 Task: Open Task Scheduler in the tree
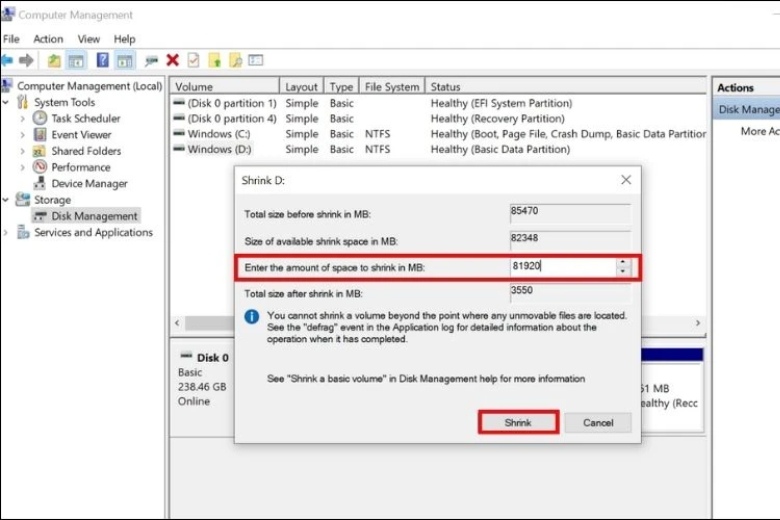click(x=85, y=118)
